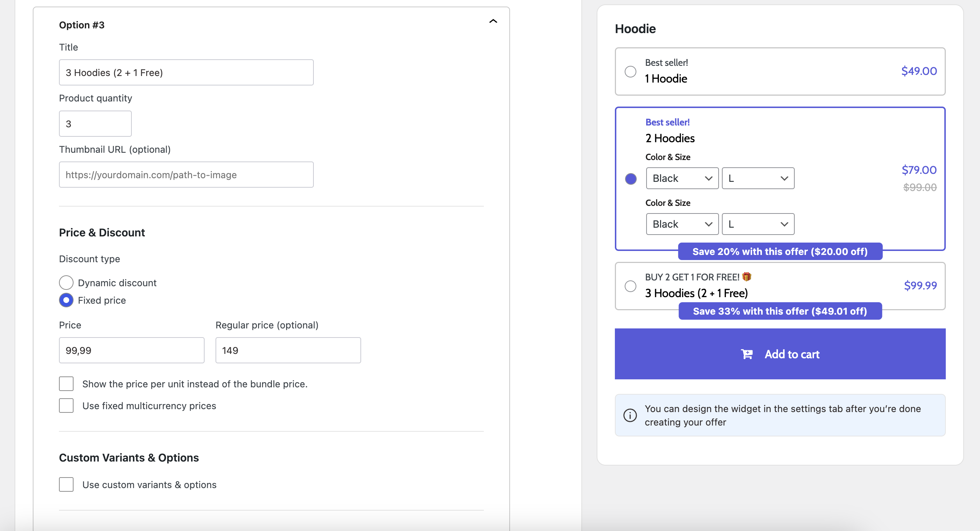Expand the second Color & Size dropdown row
The width and height of the screenshot is (980, 531).
point(681,224)
